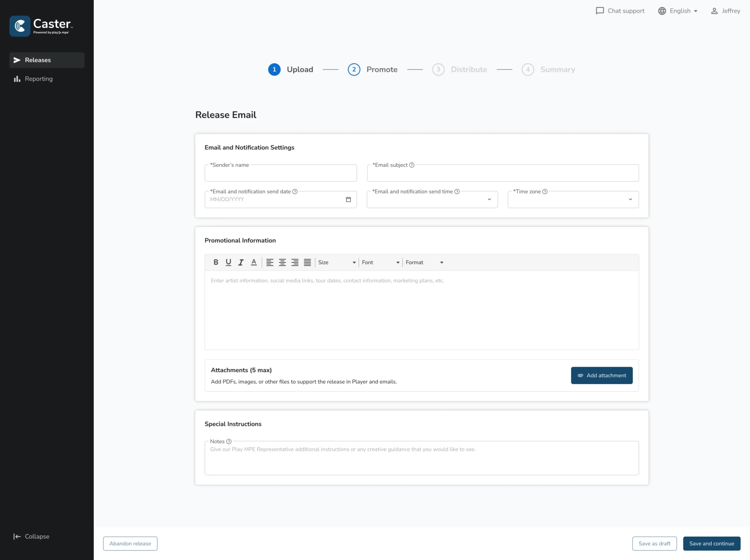Click into the Sender's name field
The image size is (750, 560).
pyautogui.click(x=280, y=174)
